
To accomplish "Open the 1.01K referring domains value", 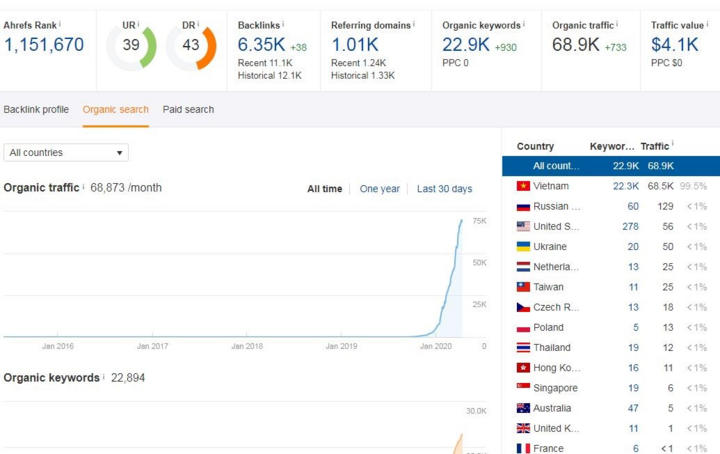I will [x=355, y=45].
